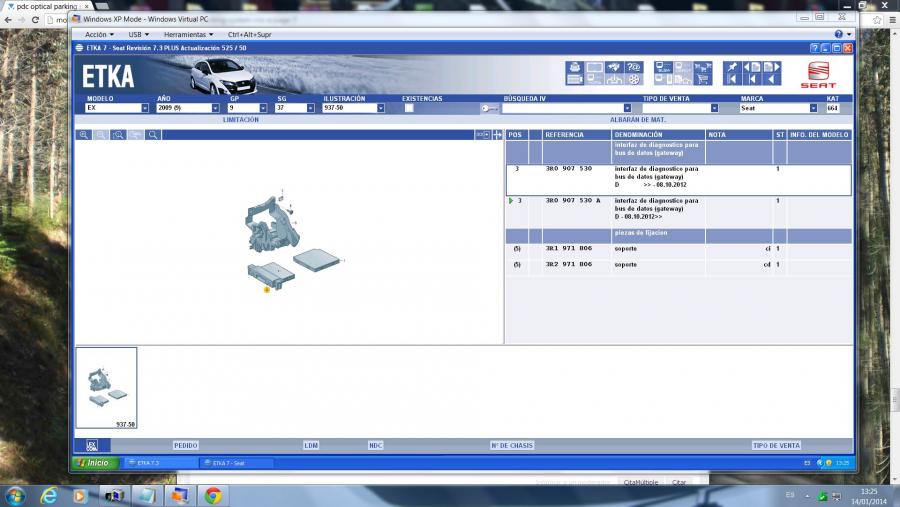900x507 pixels.
Task: Click the KAT field showing 664
Action: (x=833, y=108)
